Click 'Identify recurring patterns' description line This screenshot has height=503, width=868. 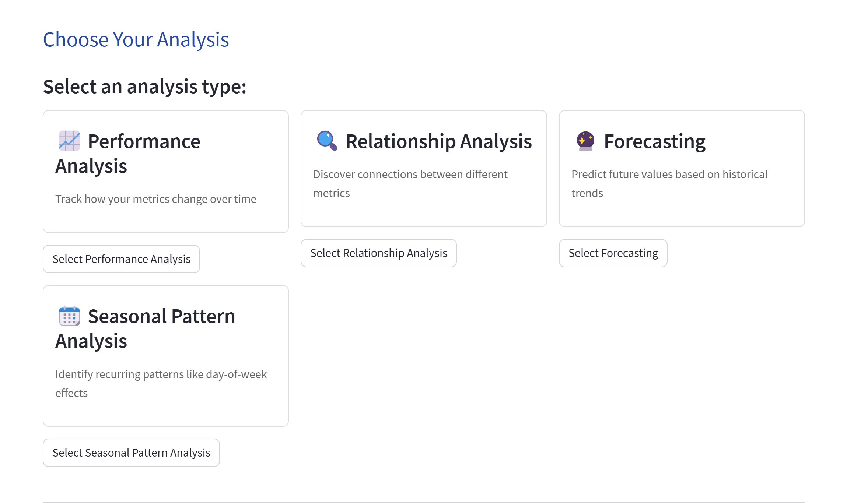pyautogui.click(x=161, y=374)
